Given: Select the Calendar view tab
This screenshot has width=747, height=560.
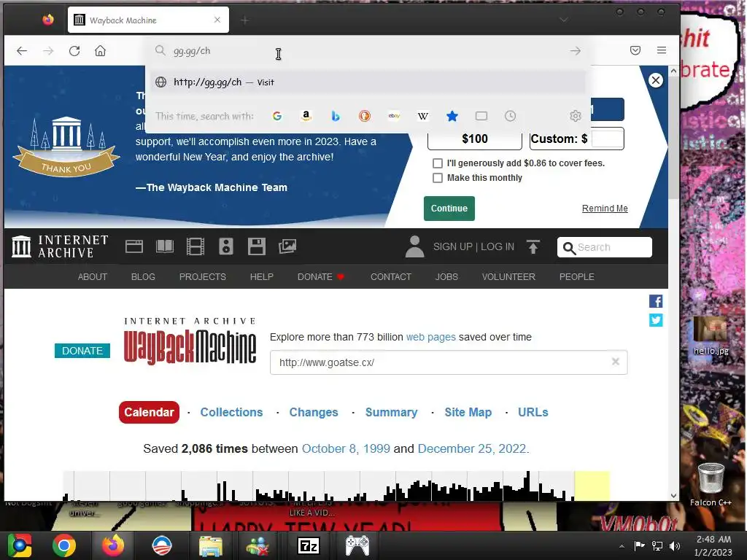Looking at the screenshot, I should pos(149,412).
